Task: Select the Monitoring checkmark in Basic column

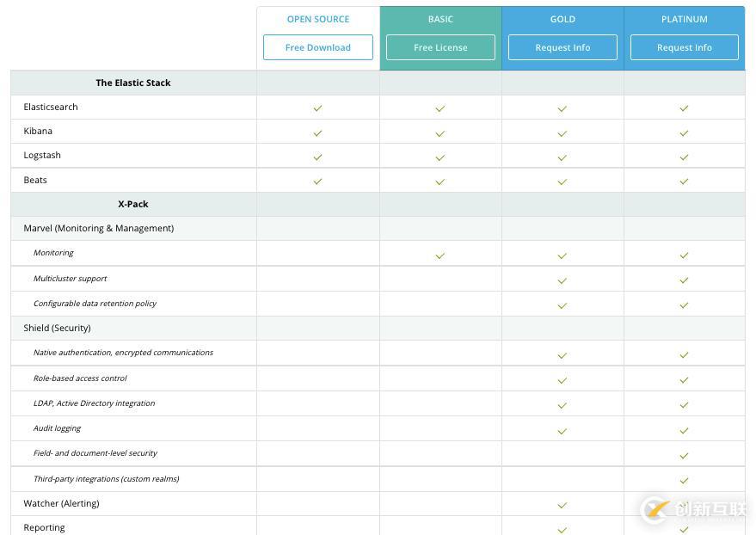Action: 439,255
